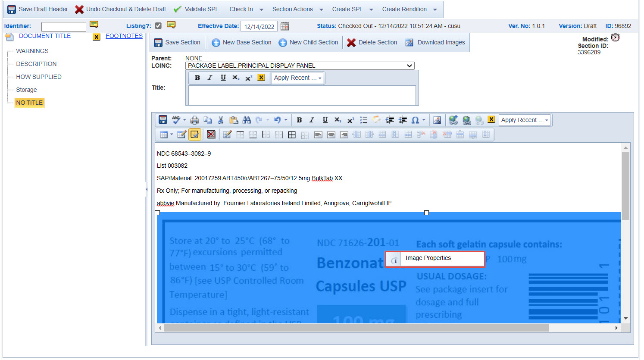Click the save icon in the editor toolbar

coord(163,120)
